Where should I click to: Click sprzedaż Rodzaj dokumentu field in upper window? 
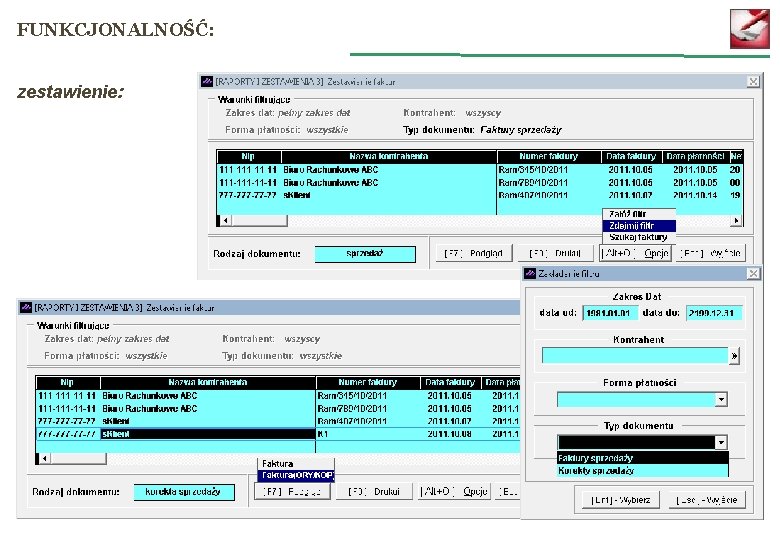(365, 254)
